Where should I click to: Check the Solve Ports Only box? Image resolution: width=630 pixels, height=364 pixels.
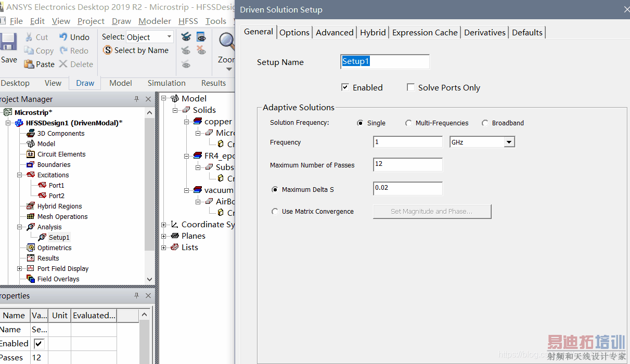410,87
